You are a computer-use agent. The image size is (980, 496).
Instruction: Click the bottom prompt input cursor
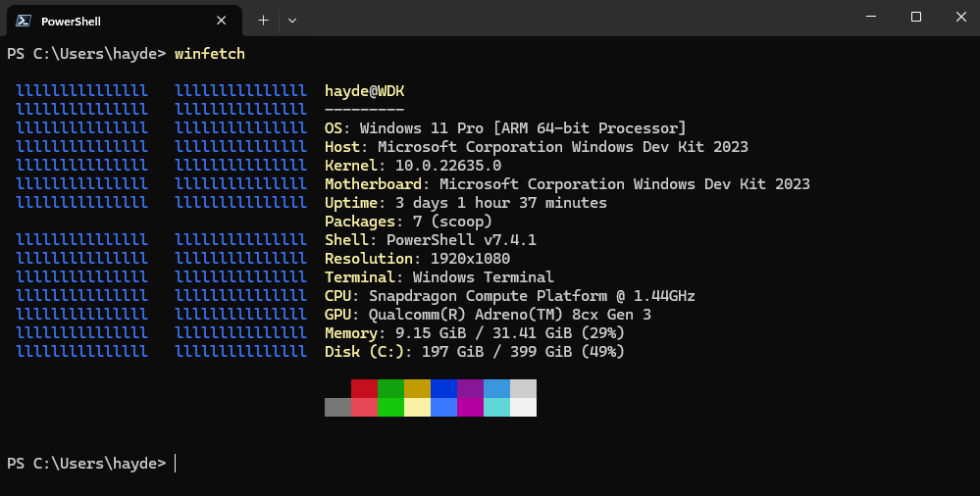click(x=176, y=464)
